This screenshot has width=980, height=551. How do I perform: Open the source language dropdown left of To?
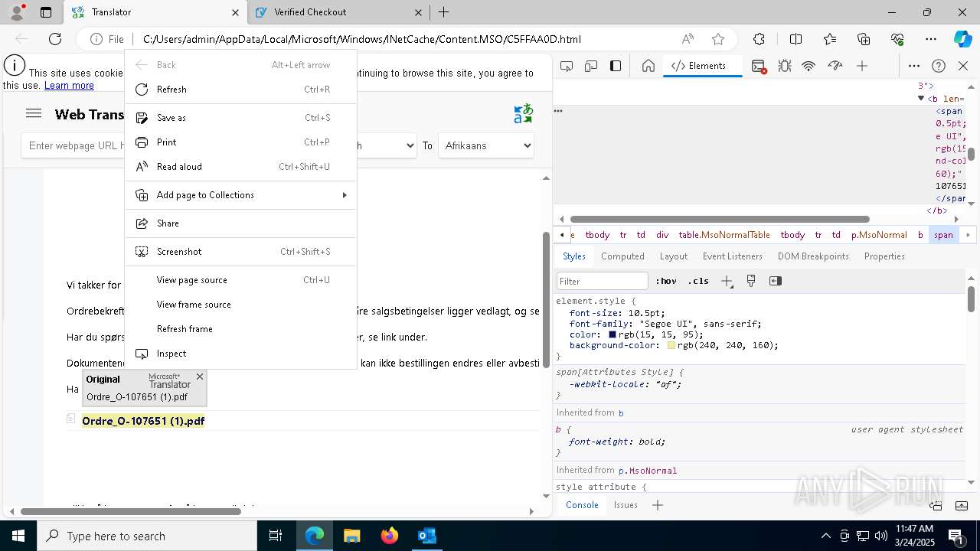click(386, 145)
